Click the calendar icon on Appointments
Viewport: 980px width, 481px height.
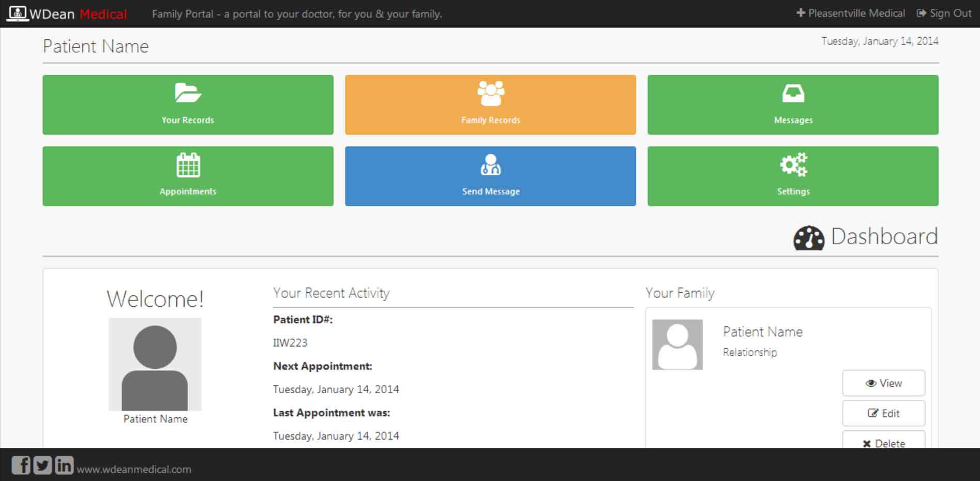[x=188, y=165]
